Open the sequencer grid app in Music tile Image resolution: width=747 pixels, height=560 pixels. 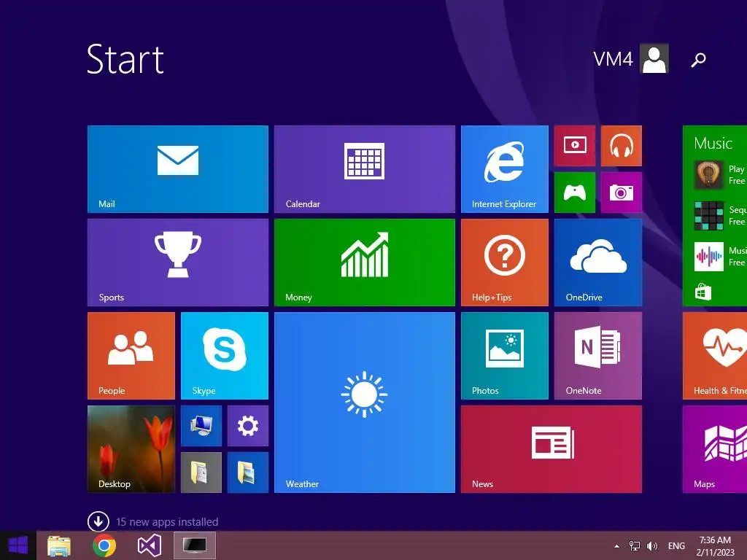coord(709,216)
